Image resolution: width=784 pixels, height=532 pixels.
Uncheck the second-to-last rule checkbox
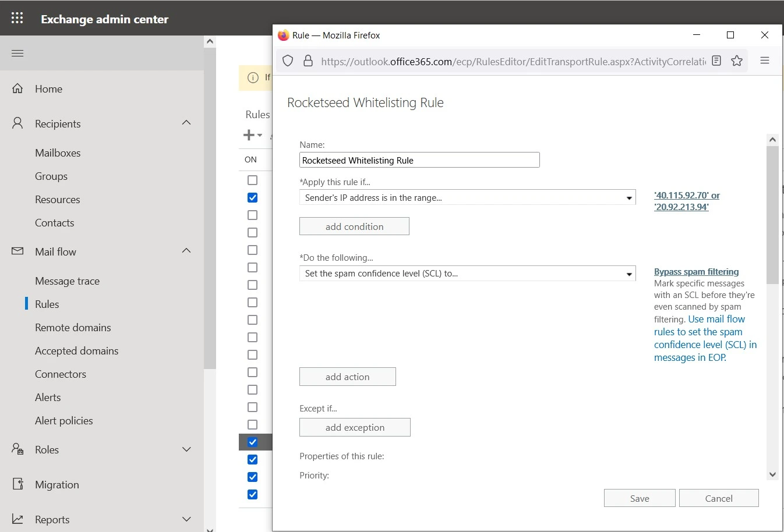tap(252, 477)
